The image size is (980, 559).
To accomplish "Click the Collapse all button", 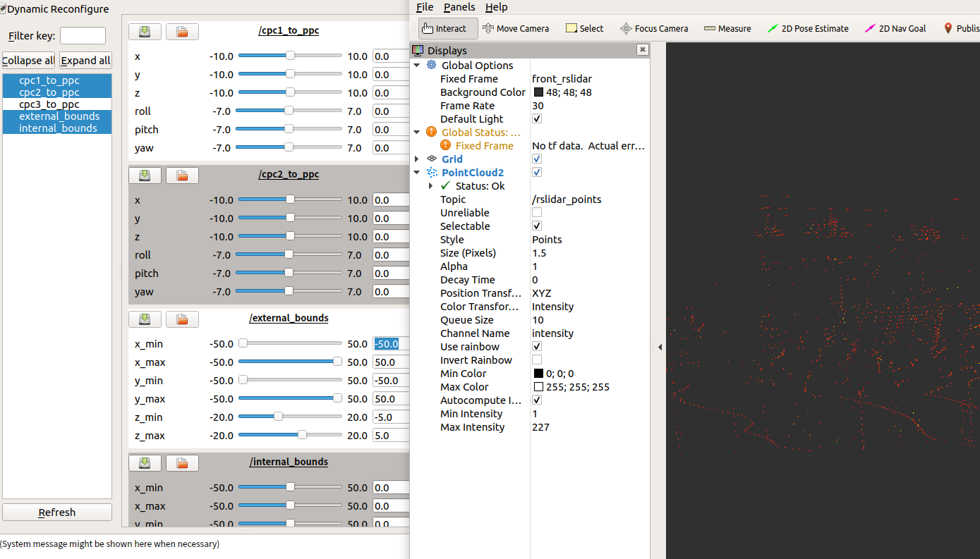I will pos(28,60).
